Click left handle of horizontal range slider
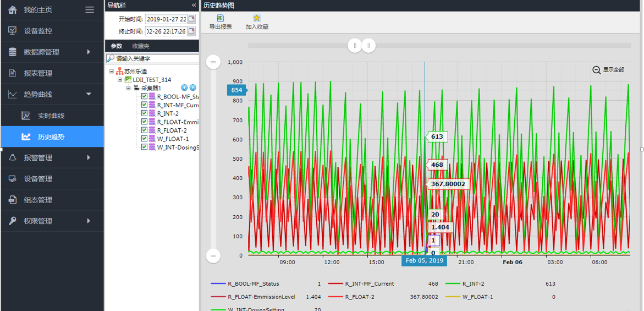Viewport: 644px width, 311px height. click(355, 46)
